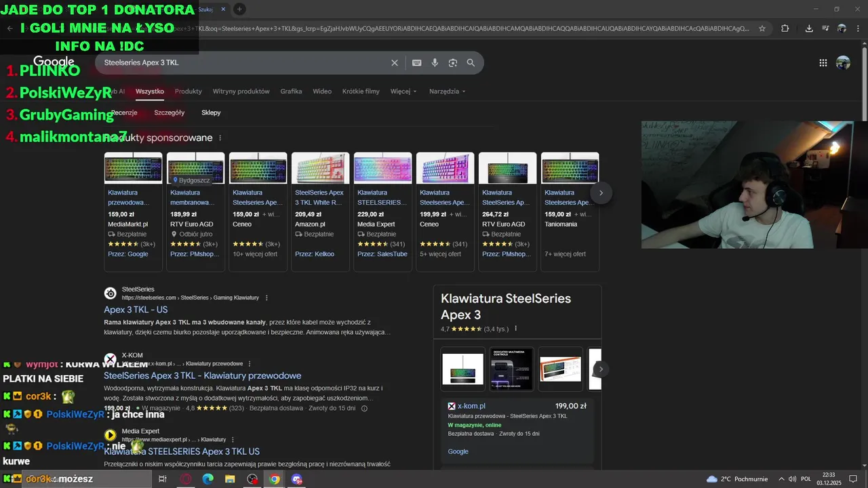868x488 pixels.
Task: Open the Amazon.pl 209,49 zł white keyboard
Action: coord(320,211)
